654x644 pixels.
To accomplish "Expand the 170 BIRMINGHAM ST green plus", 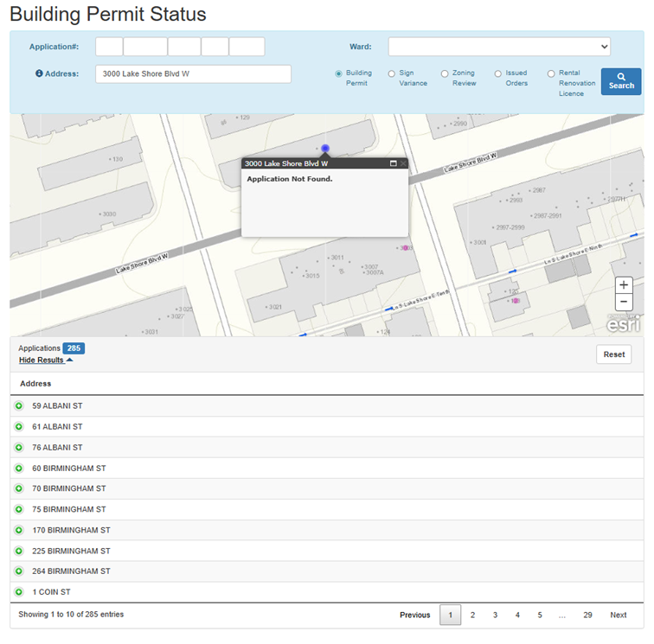I will (x=19, y=530).
